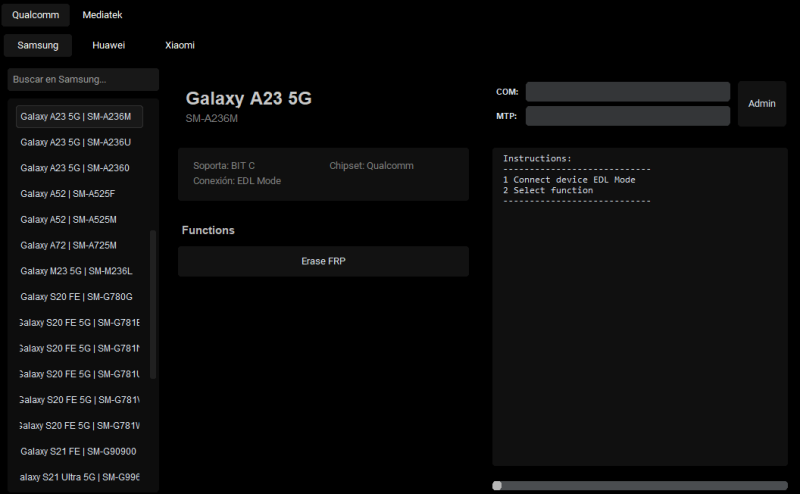800x494 pixels.
Task: Switch to the Mediatek tab
Action: pos(102,15)
